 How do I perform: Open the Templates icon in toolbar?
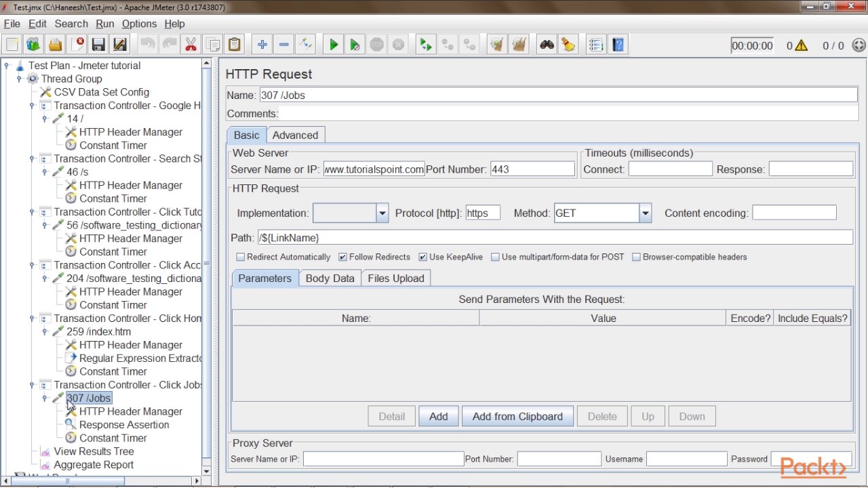[x=33, y=45]
